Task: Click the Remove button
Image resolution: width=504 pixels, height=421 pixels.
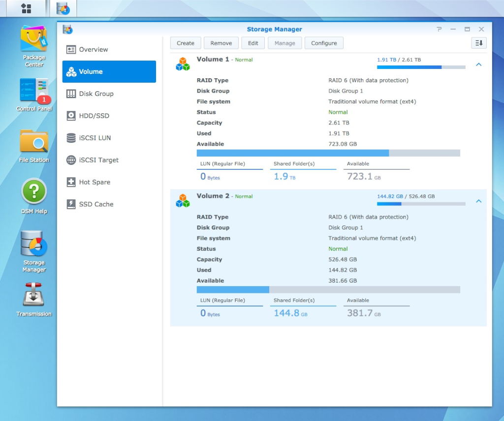Action: tap(221, 43)
